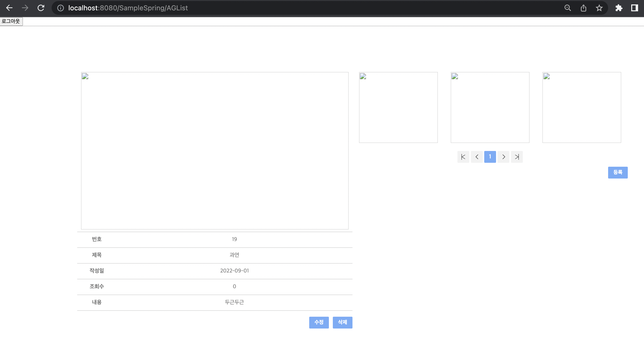The width and height of the screenshot is (644, 359).
Task: Go to first page of gallery
Action: tap(463, 157)
